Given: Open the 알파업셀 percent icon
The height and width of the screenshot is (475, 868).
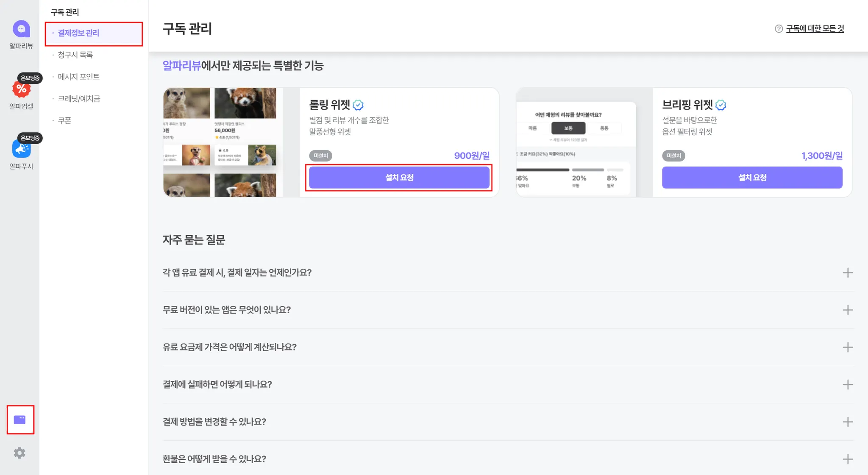Looking at the screenshot, I should pos(21,89).
